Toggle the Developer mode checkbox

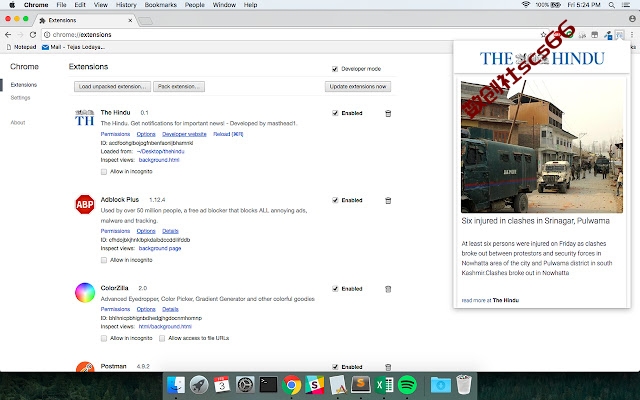(x=335, y=69)
